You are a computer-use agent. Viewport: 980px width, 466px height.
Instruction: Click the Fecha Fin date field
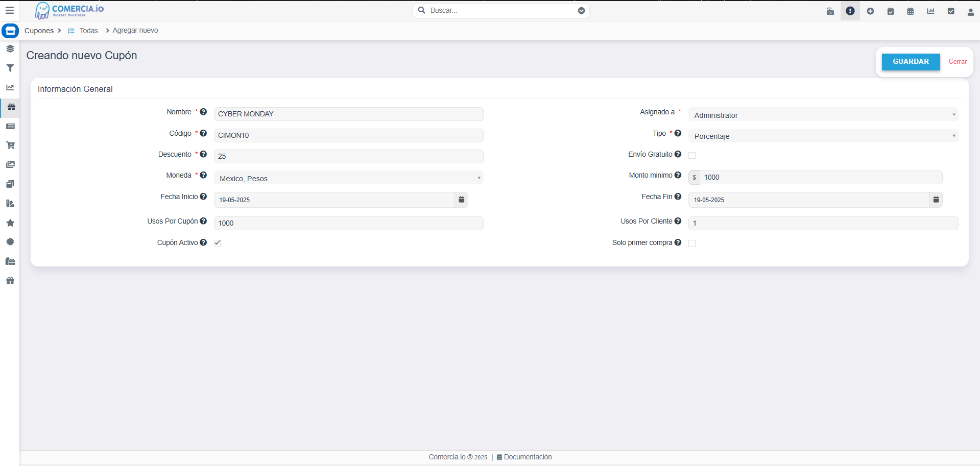809,200
